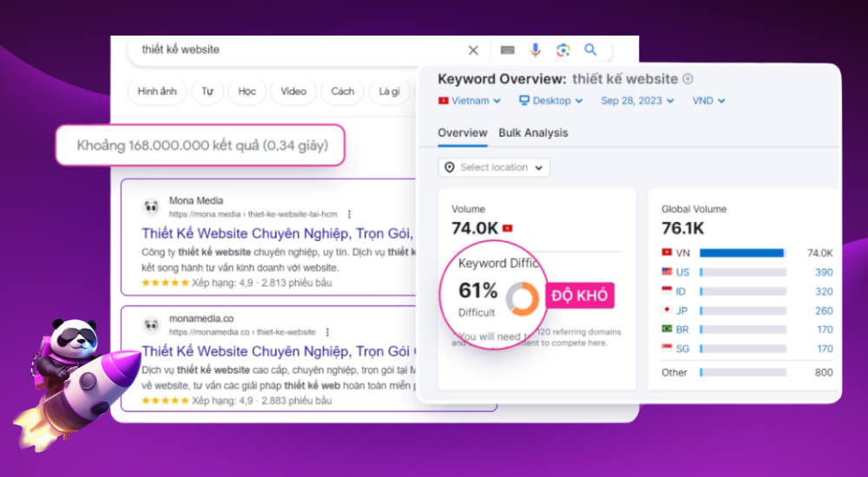The image size is (868, 477).
Task: Click the SG volume bar in Global Volume
Action: click(x=743, y=349)
